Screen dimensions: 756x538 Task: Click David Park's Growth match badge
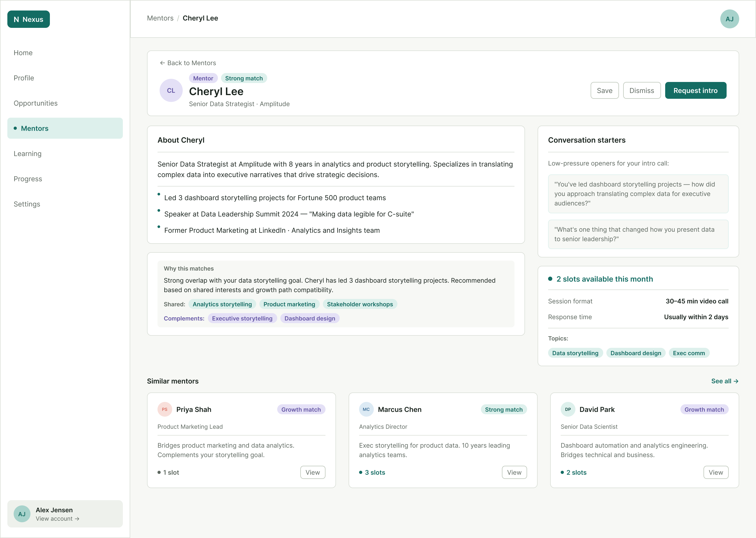click(x=704, y=410)
